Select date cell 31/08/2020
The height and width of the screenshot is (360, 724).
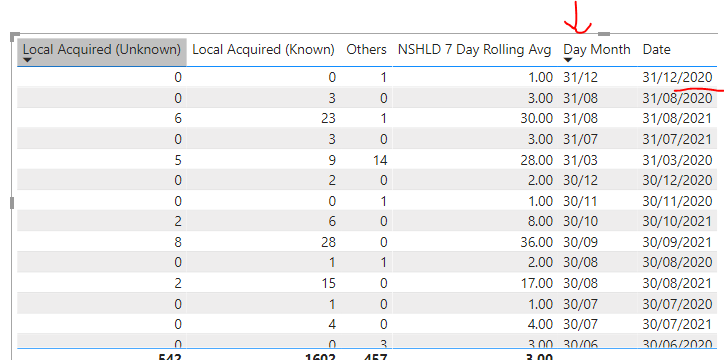[677, 98]
